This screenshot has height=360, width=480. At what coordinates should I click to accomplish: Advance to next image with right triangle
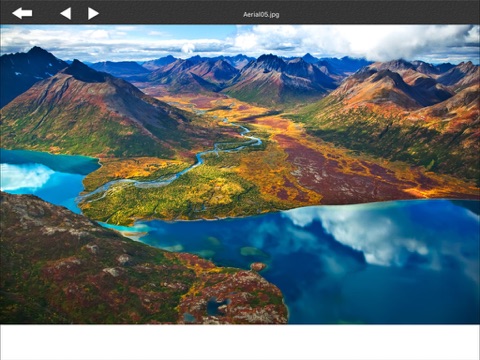point(93,13)
